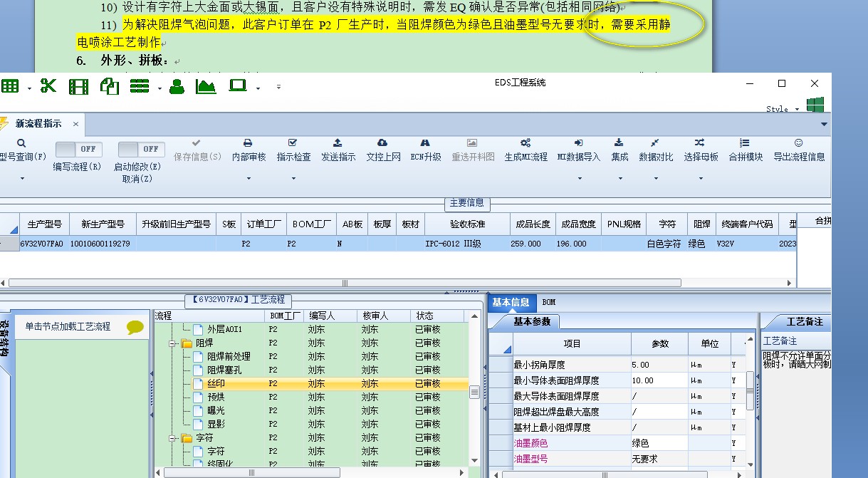The width and height of the screenshot is (868, 478).
Task: Open dropdown under 集成
Action: (x=619, y=178)
